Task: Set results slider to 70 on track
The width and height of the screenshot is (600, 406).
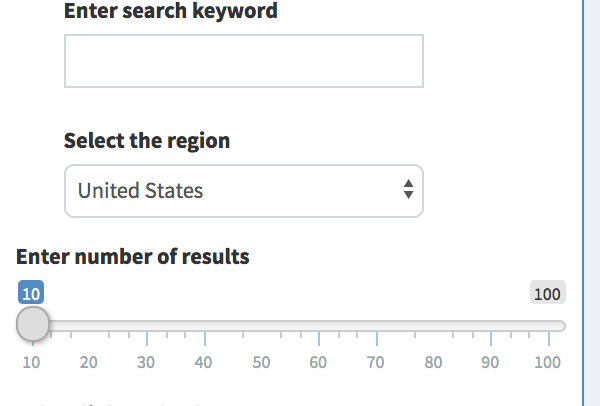Action: click(x=375, y=325)
